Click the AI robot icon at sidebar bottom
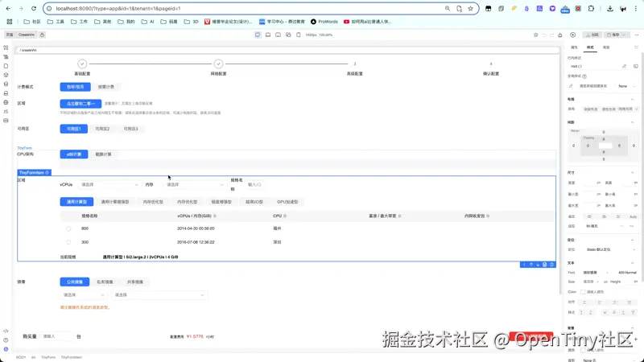 pos(6,349)
